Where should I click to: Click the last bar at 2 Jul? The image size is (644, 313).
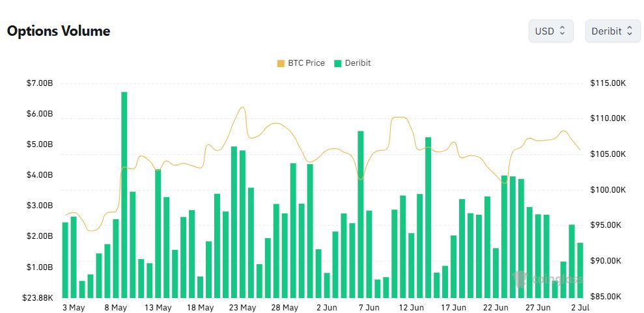(580, 270)
